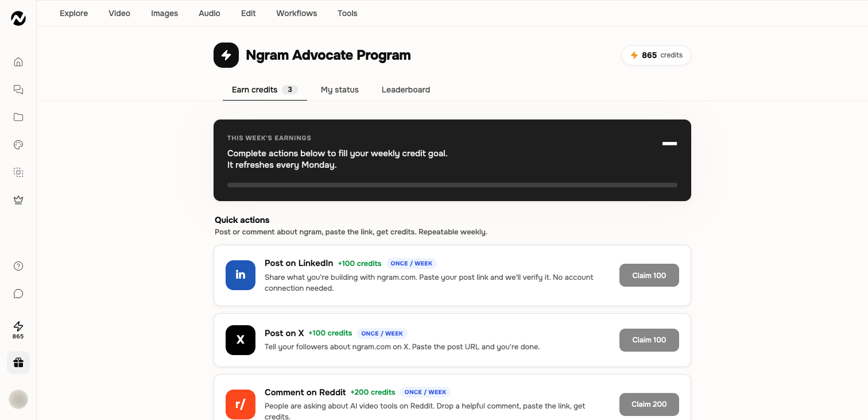Click the 865 credits lightning icon in the sidebar
The height and width of the screenshot is (420, 868).
[18, 330]
